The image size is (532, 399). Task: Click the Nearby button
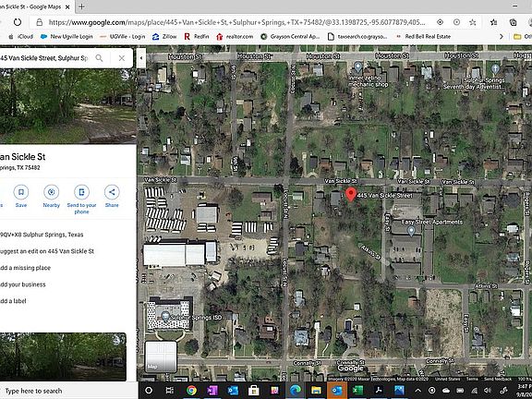pyautogui.click(x=51, y=196)
